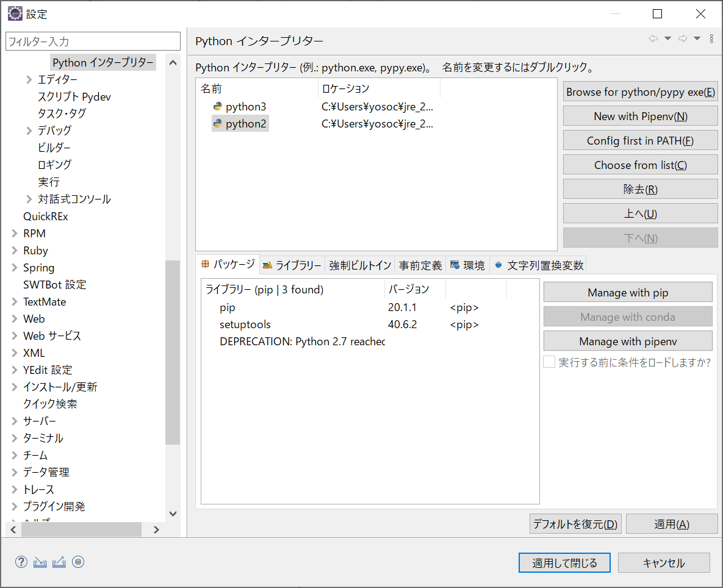
Task: Click the フィルター入力 filter field
Action: point(93,41)
